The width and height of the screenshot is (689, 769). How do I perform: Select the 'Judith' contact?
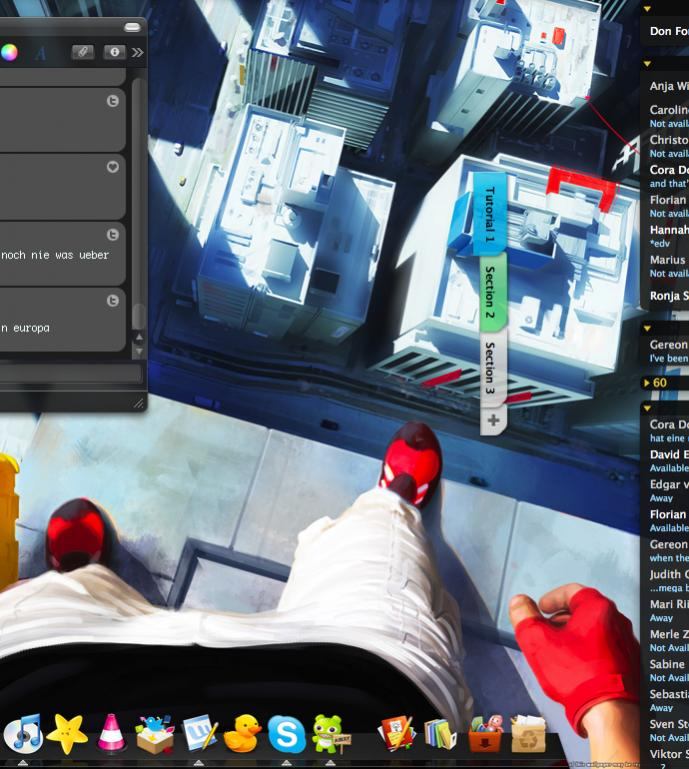click(x=668, y=580)
